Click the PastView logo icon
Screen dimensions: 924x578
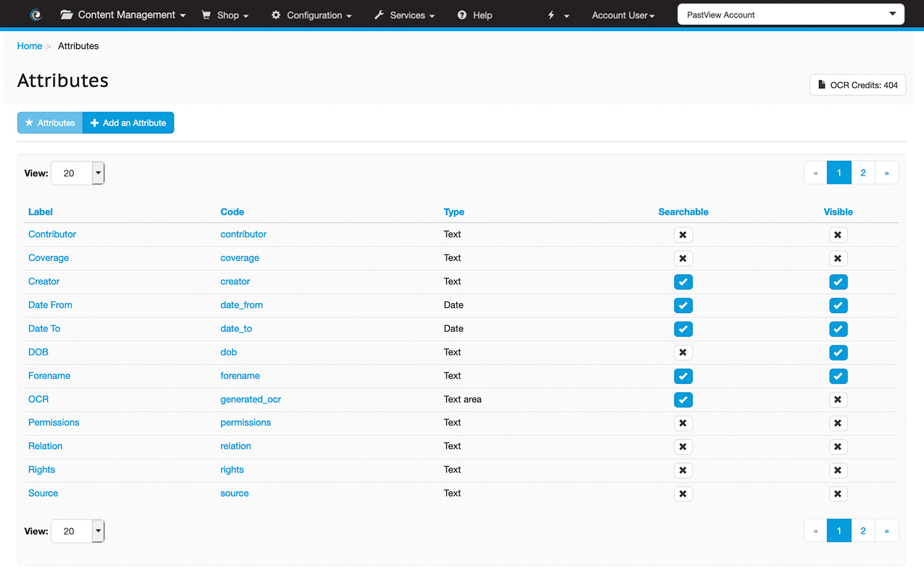click(x=36, y=15)
